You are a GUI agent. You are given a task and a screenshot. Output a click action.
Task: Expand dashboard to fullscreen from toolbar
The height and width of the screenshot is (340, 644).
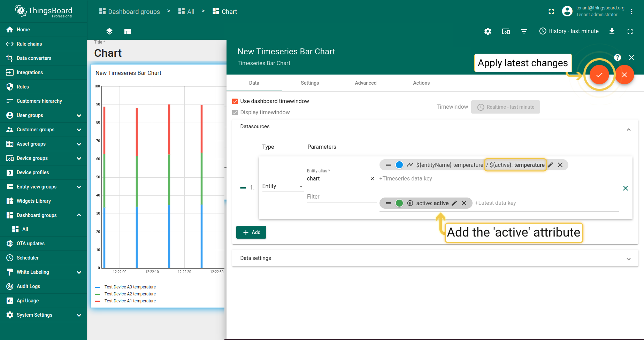[630, 31]
